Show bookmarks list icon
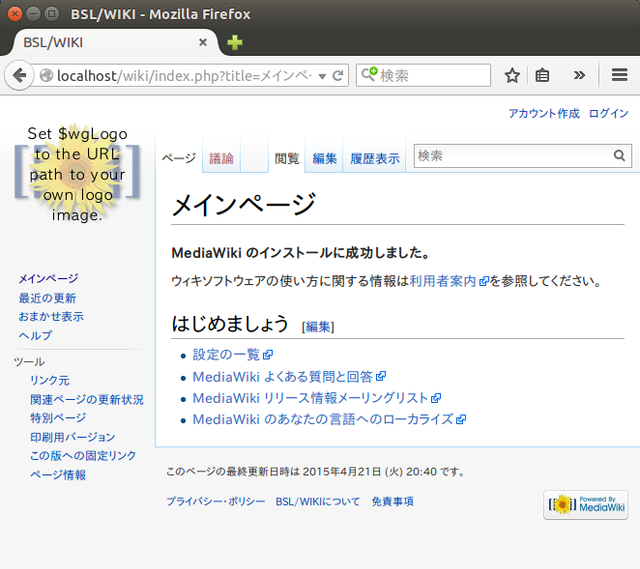 point(542,76)
